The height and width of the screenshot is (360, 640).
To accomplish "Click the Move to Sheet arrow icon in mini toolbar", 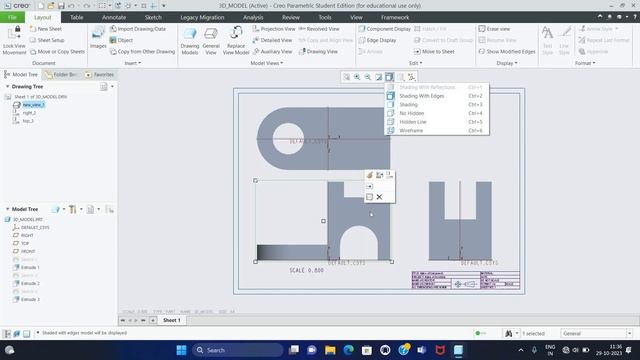I will (x=369, y=186).
